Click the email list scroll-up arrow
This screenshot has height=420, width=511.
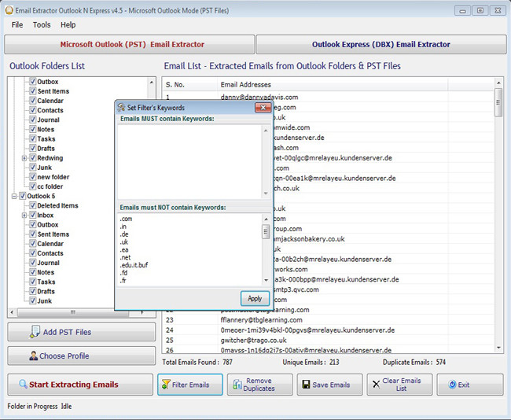pyautogui.click(x=498, y=83)
